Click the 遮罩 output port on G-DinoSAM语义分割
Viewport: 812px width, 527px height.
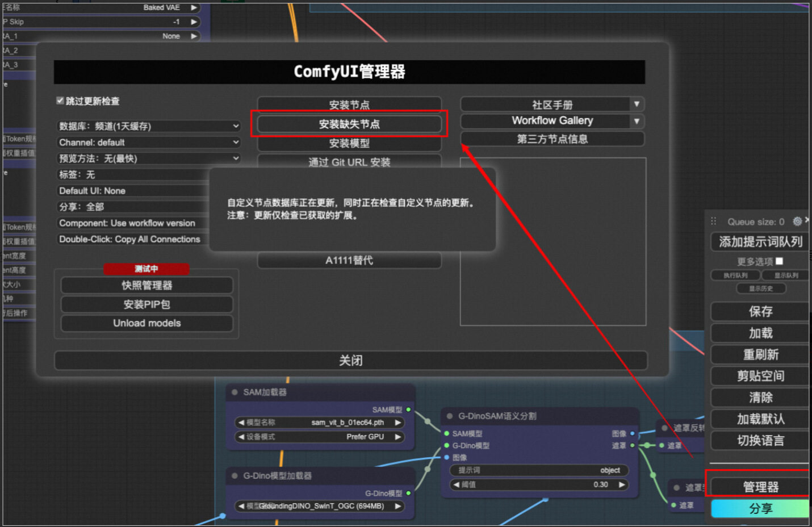(x=632, y=445)
